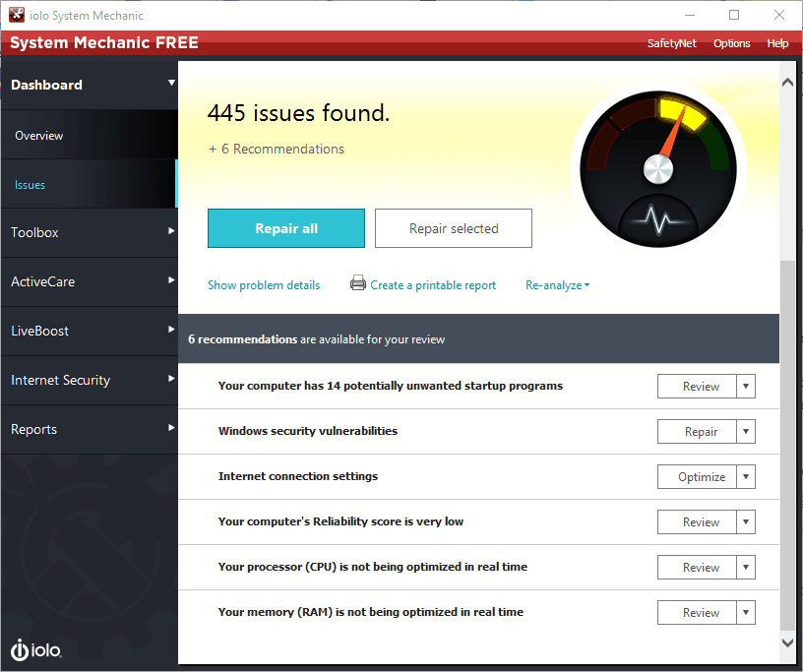Viewport: 803px width, 672px height.
Task: Close the System Mechanic window
Action: click(779, 15)
